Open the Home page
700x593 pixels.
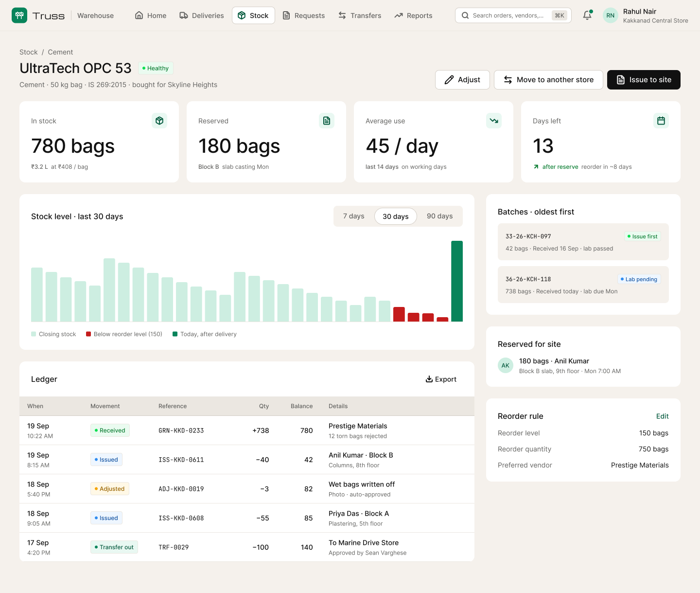tap(151, 16)
